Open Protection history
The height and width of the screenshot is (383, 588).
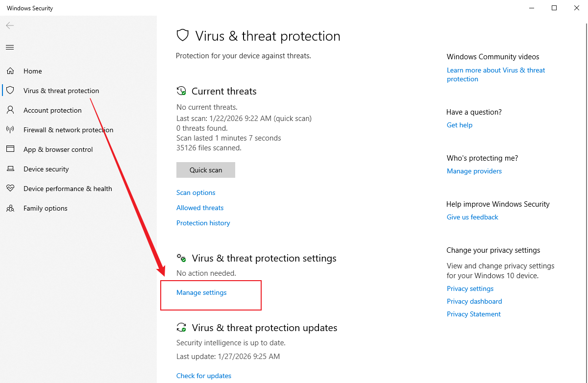203,223
